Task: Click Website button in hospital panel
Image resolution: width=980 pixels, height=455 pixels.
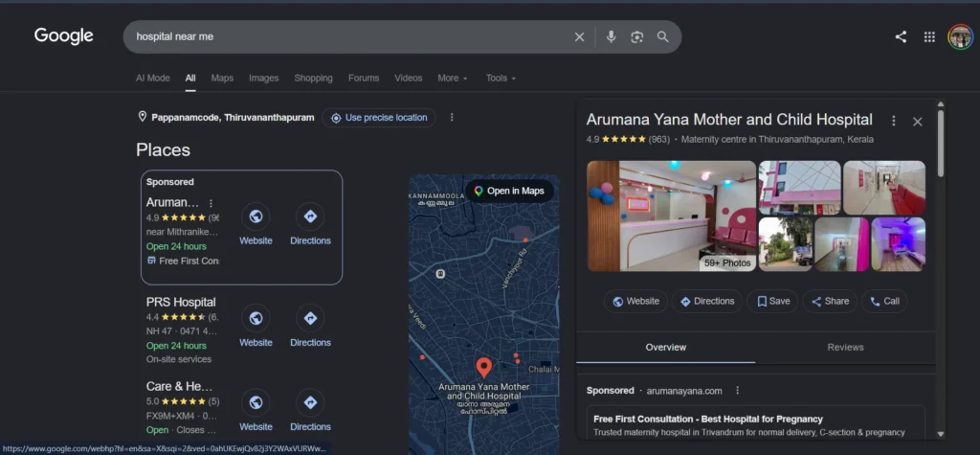Action: (x=635, y=301)
